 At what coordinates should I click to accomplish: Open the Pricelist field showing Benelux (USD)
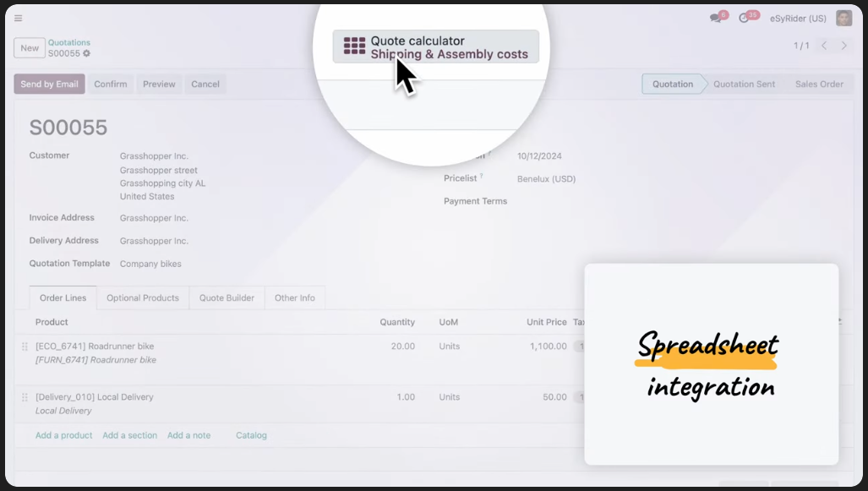[x=545, y=178]
